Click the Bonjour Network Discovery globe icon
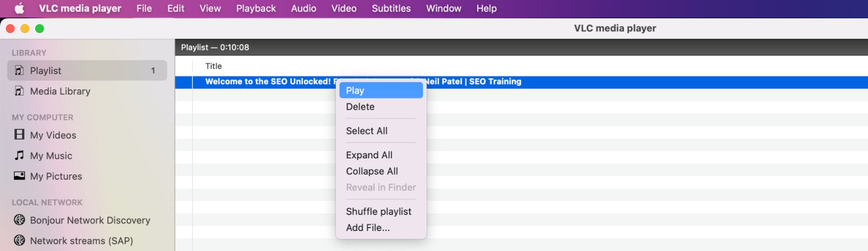 (x=19, y=220)
